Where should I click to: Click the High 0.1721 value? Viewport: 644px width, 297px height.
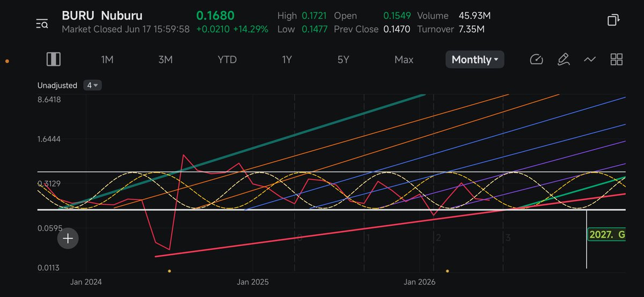coord(313,16)
